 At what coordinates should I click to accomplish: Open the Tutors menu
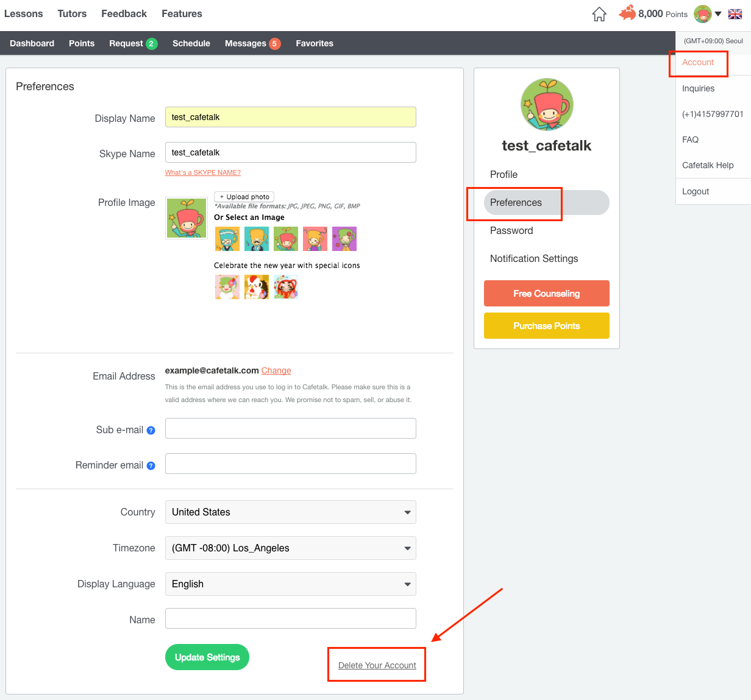click(72, 13)
